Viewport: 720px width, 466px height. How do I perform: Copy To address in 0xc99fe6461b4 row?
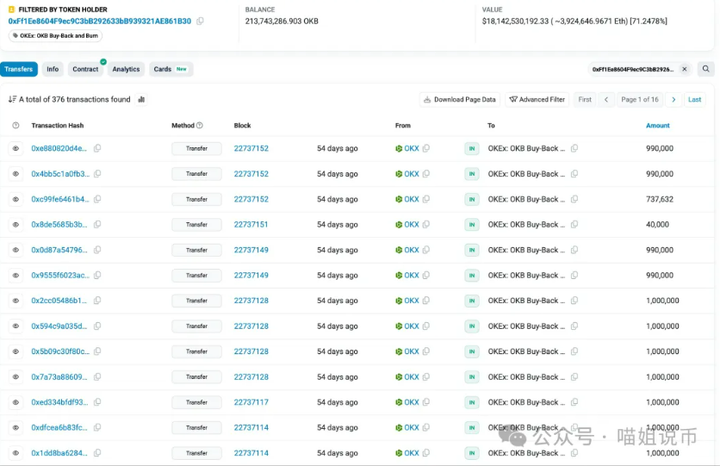[574, 199]
